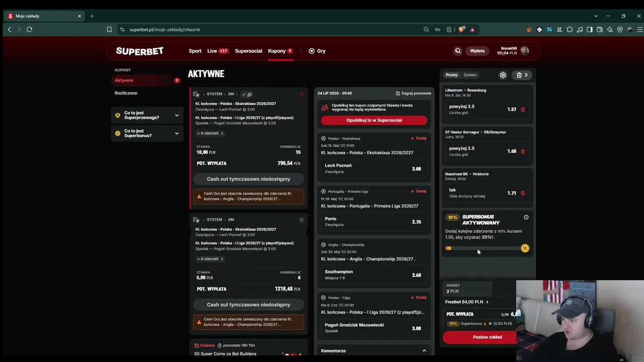Add Polska Ekstraklasa event via Dodaj
Image resolution: width=644 pixels, height=362 pixels.
coord(418,138)
